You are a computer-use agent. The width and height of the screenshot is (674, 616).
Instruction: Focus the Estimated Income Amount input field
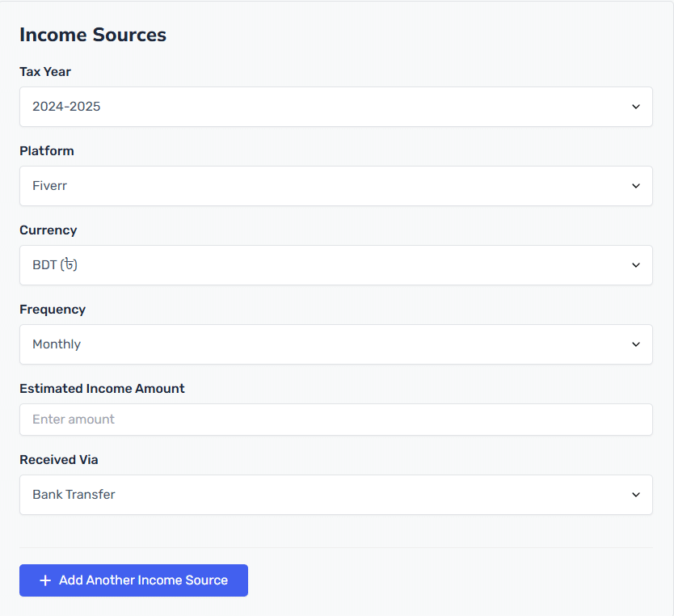336,420
